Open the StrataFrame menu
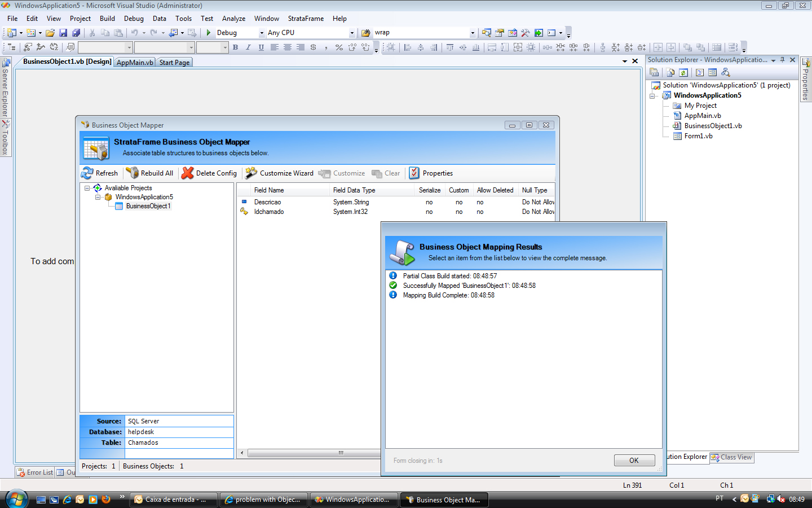 point(306,19)
